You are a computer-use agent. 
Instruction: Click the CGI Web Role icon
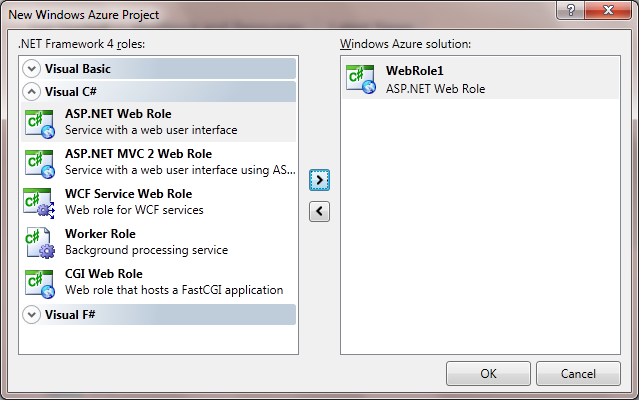pyautogui.click(x=39, y=282)
